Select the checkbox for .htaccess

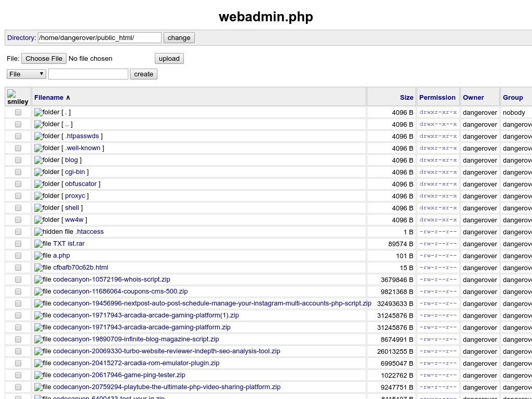pos(18,232)
